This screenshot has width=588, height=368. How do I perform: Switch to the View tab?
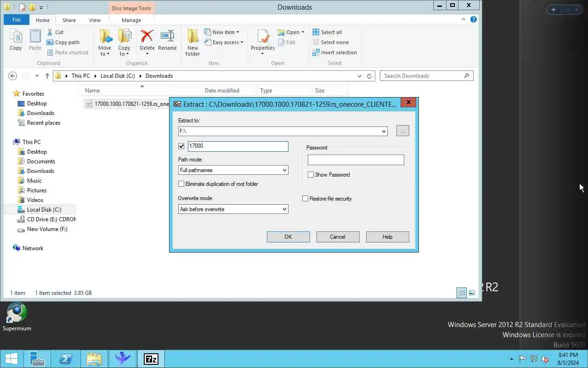[x=95, y=20]
